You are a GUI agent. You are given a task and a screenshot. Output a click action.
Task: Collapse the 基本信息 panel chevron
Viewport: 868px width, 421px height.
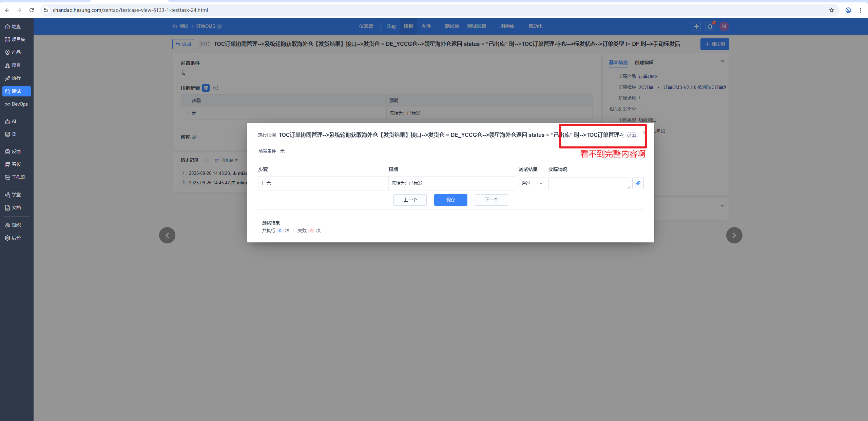click(722, 61)
